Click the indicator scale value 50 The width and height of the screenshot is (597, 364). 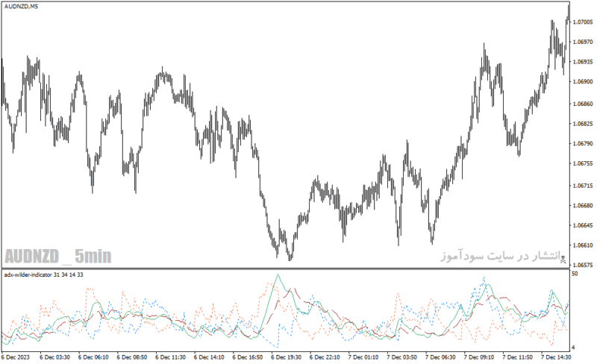[x=575, y=274]
